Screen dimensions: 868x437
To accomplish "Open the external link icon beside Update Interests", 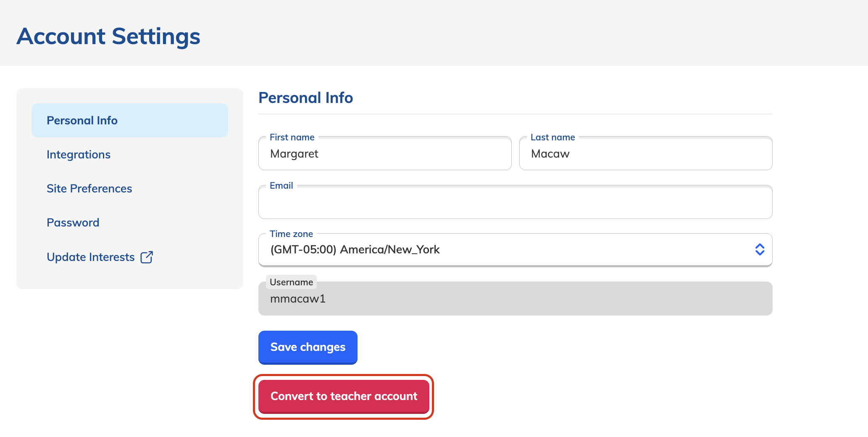I will [147, 257].
